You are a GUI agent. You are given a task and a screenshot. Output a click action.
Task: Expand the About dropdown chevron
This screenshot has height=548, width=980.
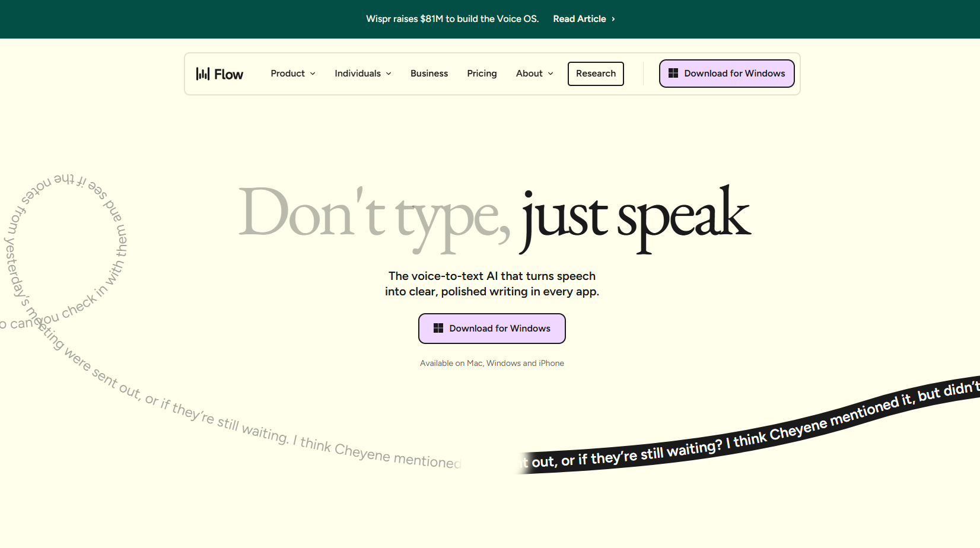click(551, 74)
